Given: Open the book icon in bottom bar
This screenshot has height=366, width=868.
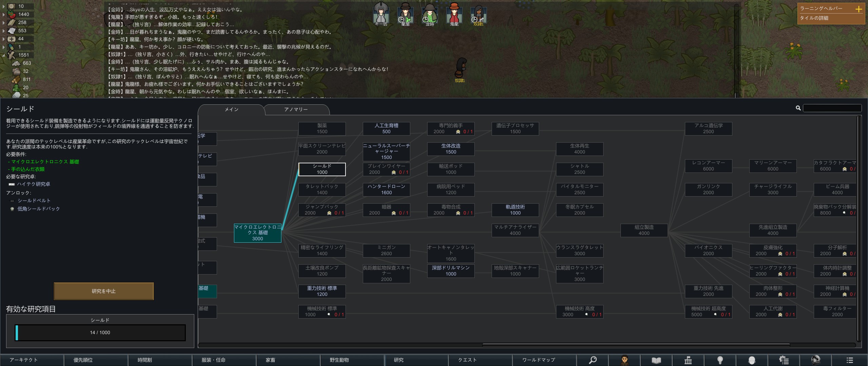Looking at the screenshot, I should 656,360.
